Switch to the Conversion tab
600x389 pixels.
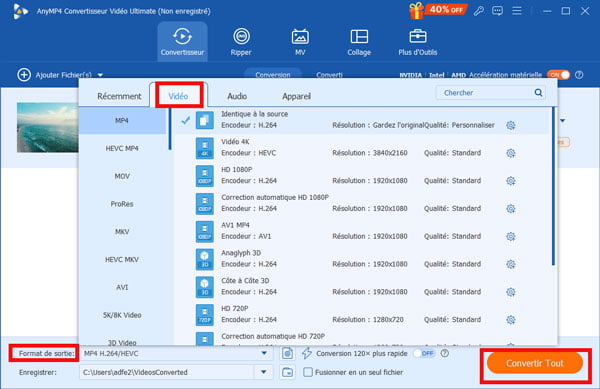click(x=273, y=75)
